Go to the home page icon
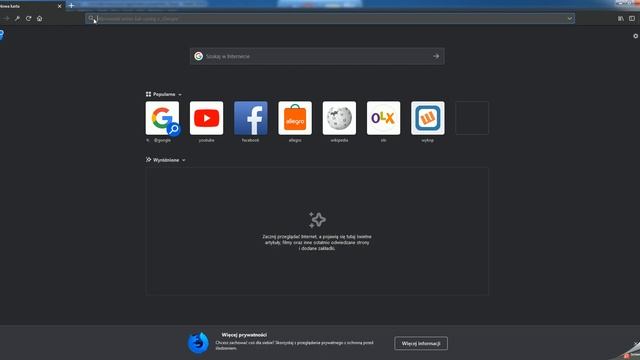Screen dimensions: 640x360 click(40, 18)
